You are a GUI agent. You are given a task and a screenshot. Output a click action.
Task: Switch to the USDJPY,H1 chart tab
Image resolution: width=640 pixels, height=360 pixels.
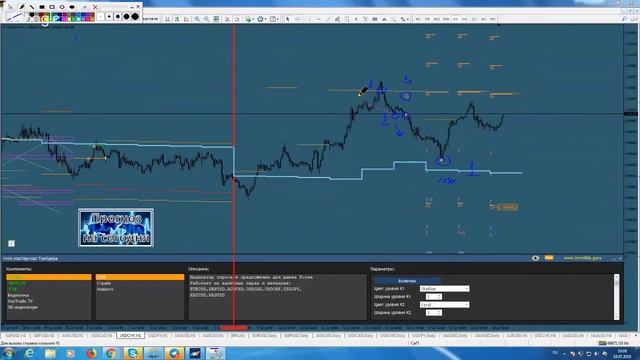click(158, 336)
